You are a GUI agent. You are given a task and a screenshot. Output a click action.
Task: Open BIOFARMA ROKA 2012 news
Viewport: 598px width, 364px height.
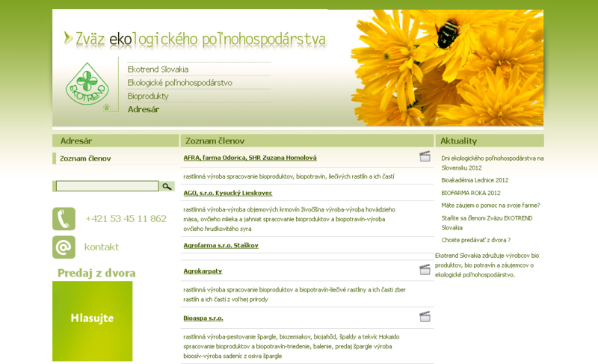click(x=471, y=193)
